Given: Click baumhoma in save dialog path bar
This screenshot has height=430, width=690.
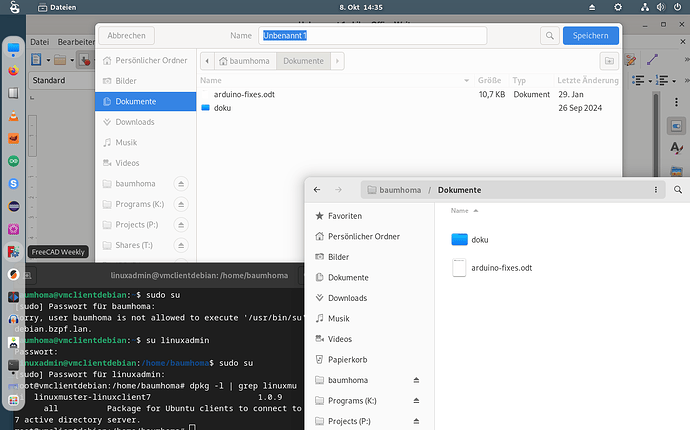Looking at the screenshot, I should click(x=245, y=61).
